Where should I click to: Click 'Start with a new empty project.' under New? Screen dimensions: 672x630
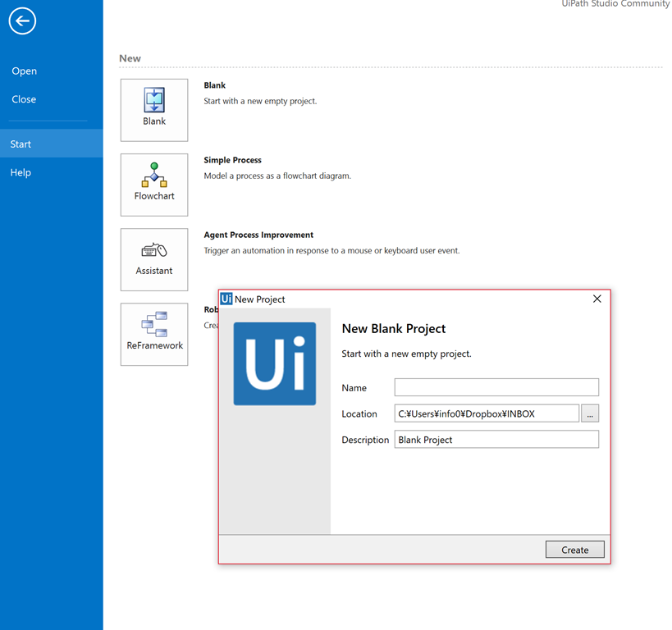tap(260, 101)
